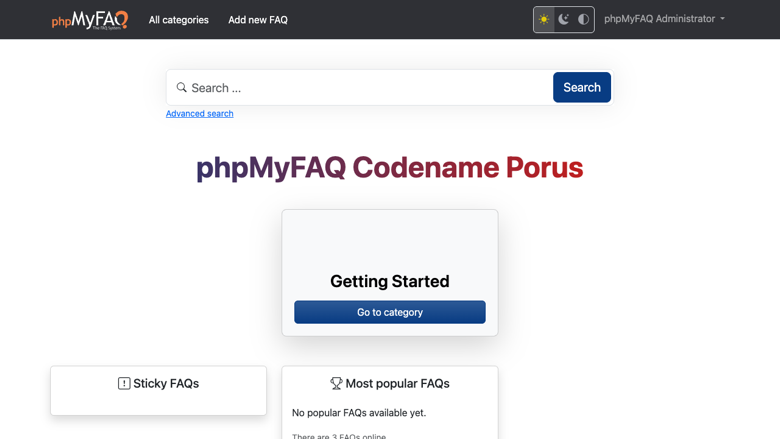Click the Sticky FAQs exclamation icon
Screen dimensions: 780x439
pos(124,383)
